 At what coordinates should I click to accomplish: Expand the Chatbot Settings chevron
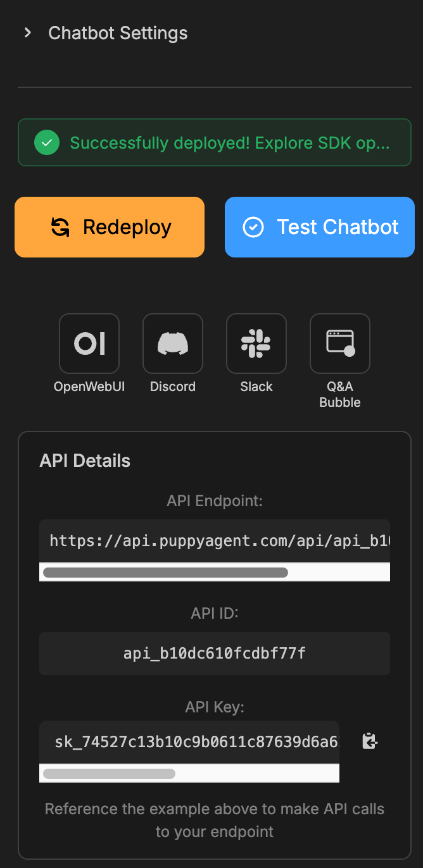[27, 33]
